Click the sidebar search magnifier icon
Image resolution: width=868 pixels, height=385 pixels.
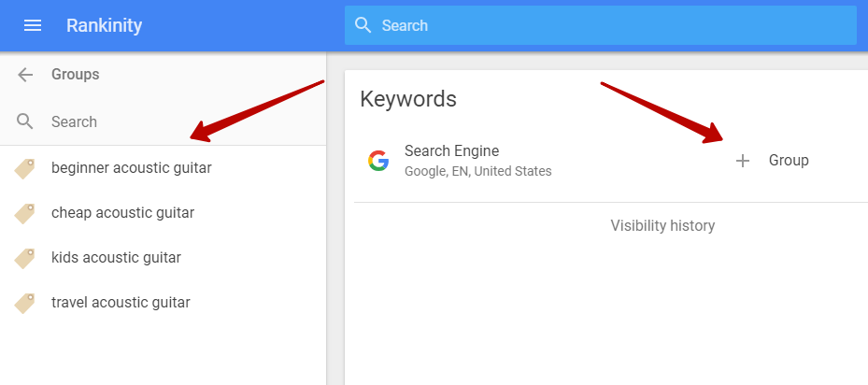25,121
